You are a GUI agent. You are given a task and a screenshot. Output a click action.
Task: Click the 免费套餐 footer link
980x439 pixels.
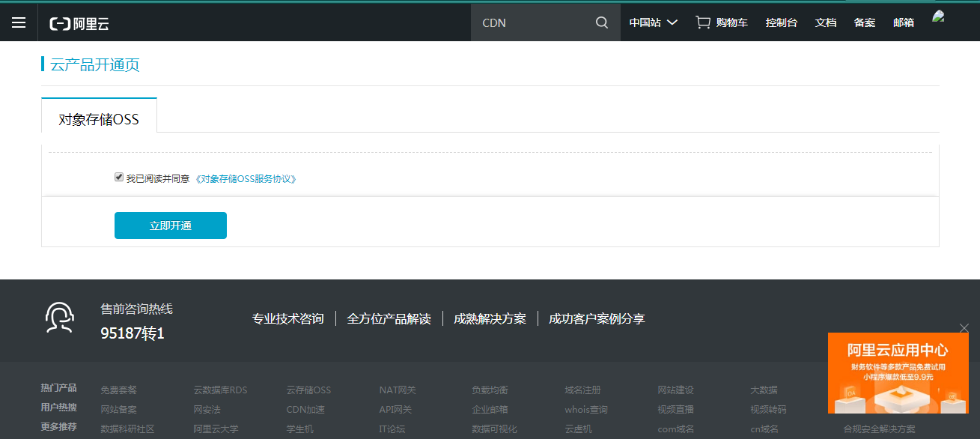[119, 390]
